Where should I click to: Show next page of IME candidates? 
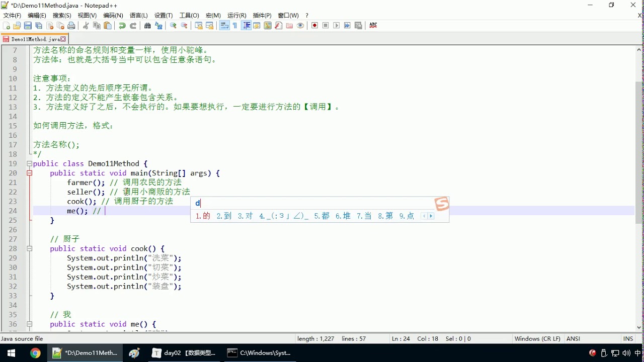click(431, 216)
